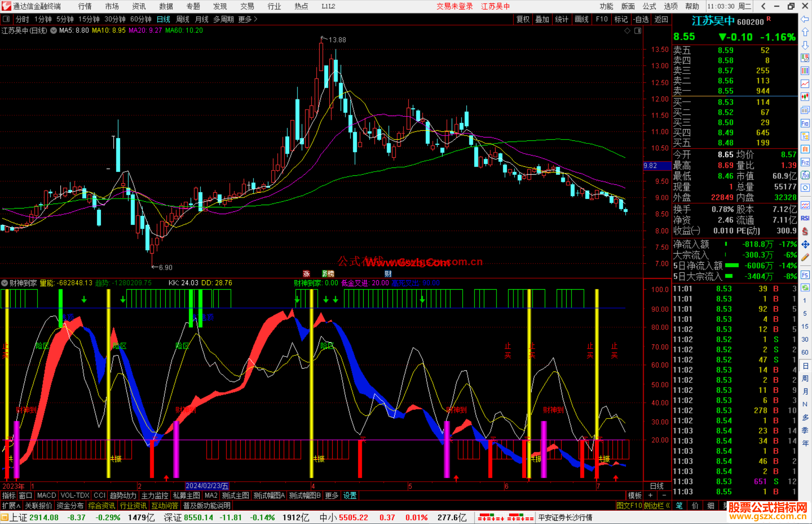Select the pencil drawing tool icon

[805, 258]
